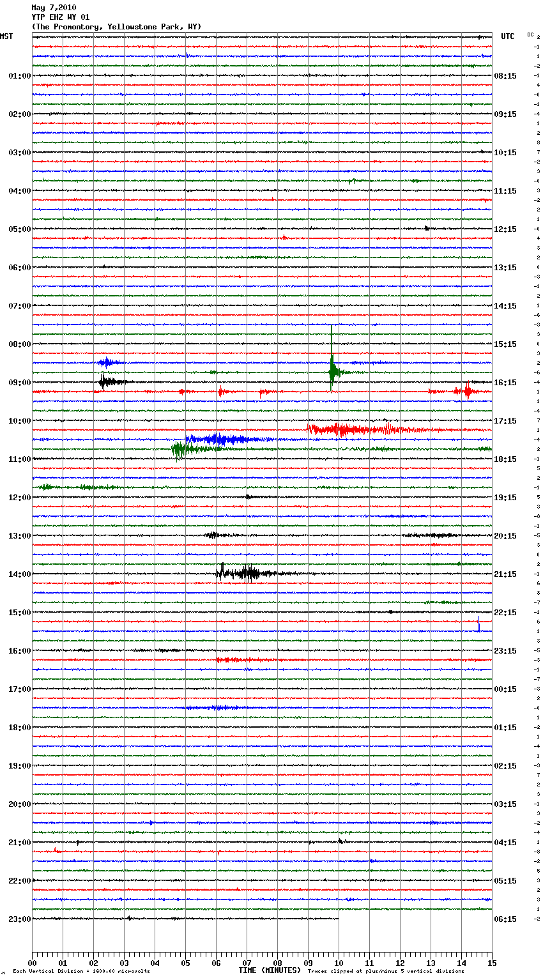543x980 pixels.
Task: Click the '17:15' UTC time label
Action: 505,421
